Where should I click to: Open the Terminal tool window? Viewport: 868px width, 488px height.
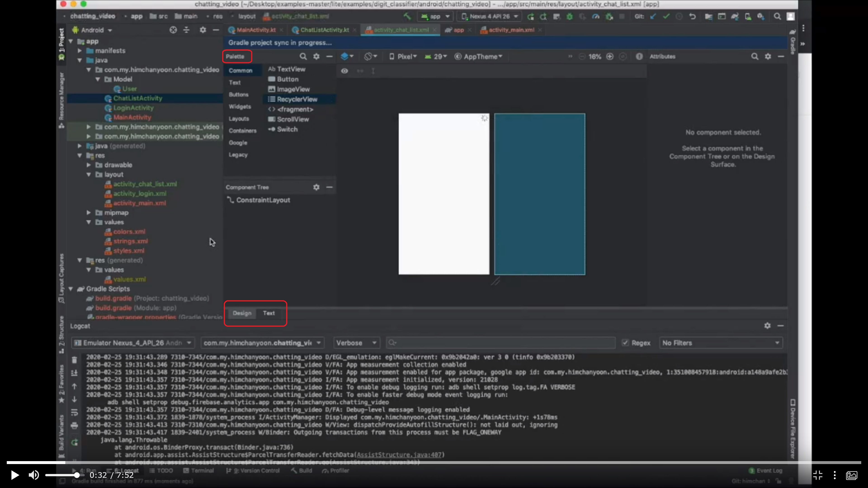coord(199,470)
